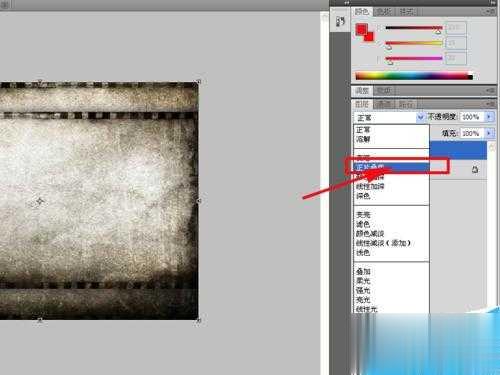Click the background color swatch in Color panel
Screen dimensions: 500x375
(370, 36)
